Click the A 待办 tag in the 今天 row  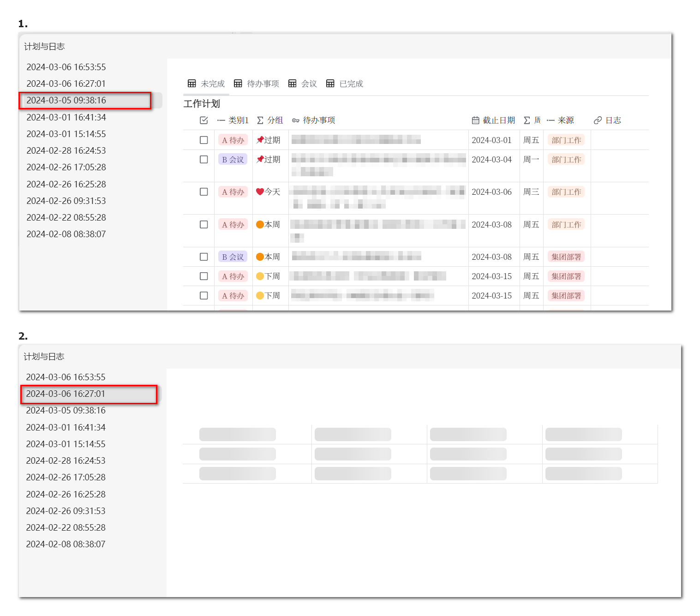(x=233, y=191)
